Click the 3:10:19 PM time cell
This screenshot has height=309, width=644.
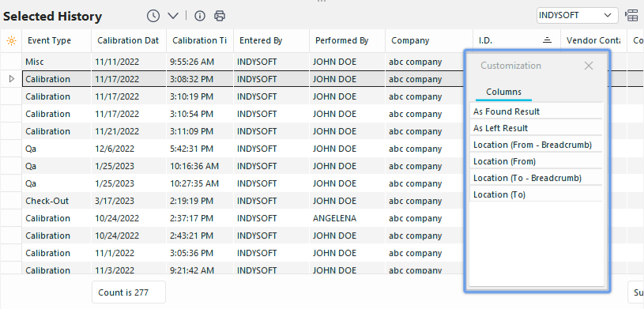[200, 96]
